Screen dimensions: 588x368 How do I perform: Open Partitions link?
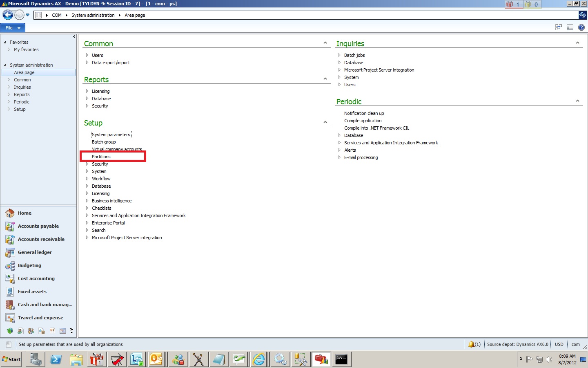click(x=101, y=157)
